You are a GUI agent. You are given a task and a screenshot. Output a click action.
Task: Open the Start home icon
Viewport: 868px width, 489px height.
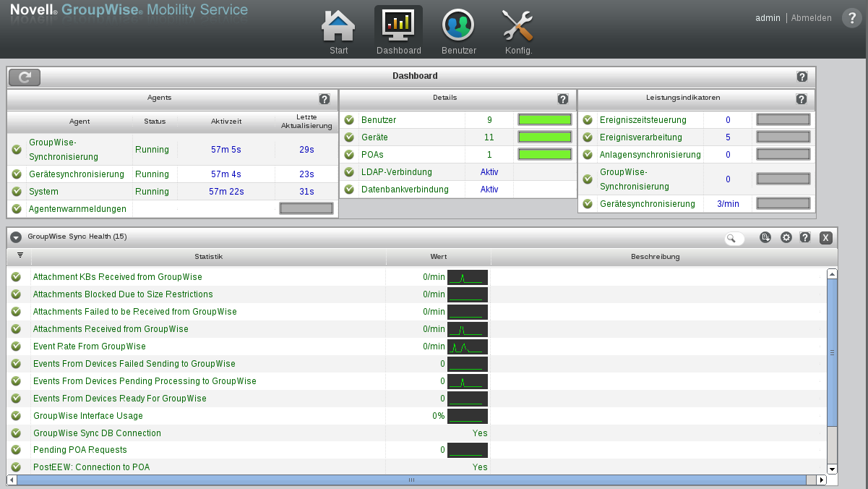point(338,25)
